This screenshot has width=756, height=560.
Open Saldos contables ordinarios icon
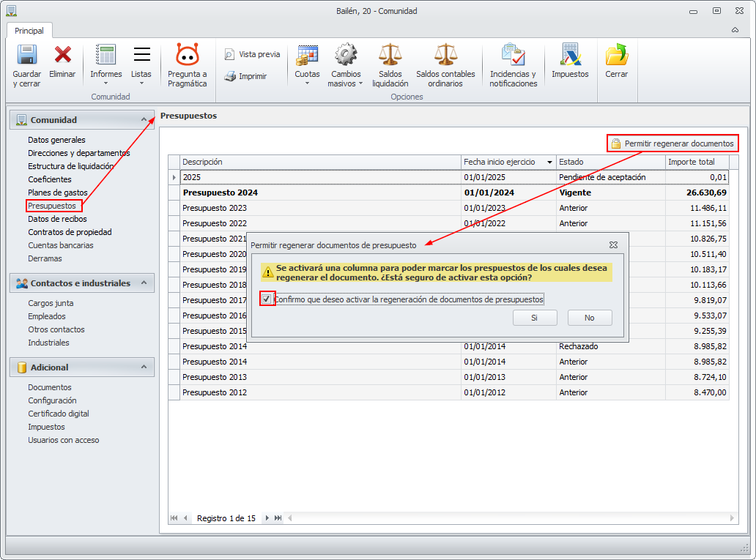(445, 56)
